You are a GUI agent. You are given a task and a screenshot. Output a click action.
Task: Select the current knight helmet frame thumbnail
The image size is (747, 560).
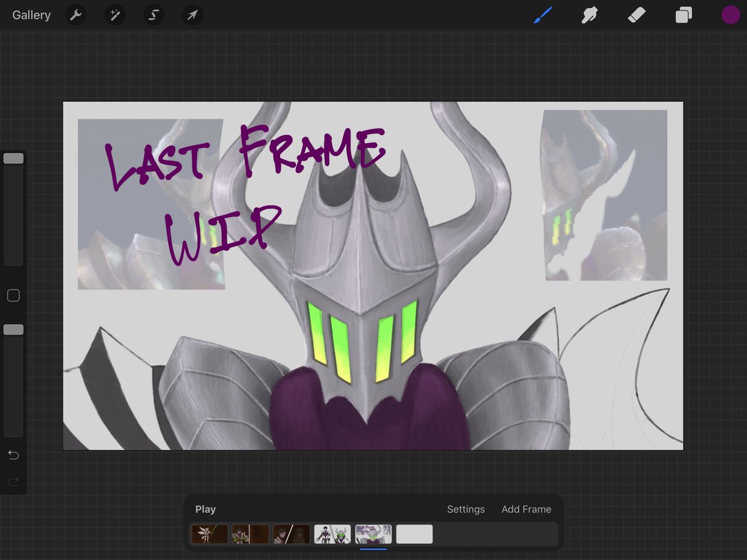[x=374, y=534]
